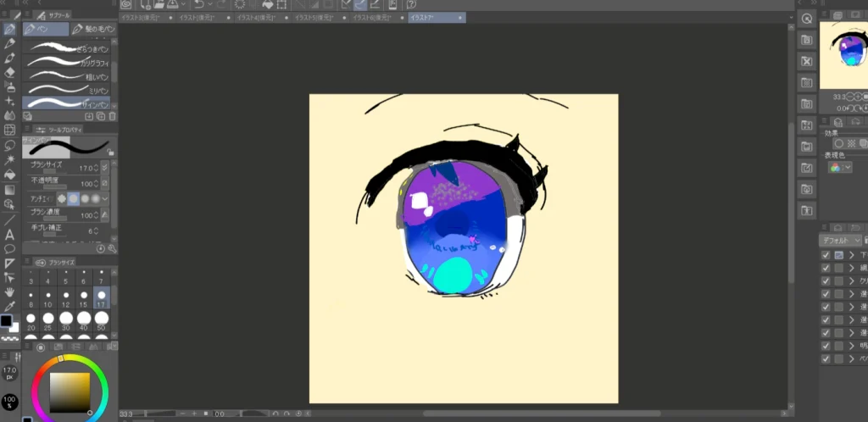Toggle visibility checkbox of layer クリ
Image resolution: width=868 pixels, height=422 pixels.
coord(826,281)
